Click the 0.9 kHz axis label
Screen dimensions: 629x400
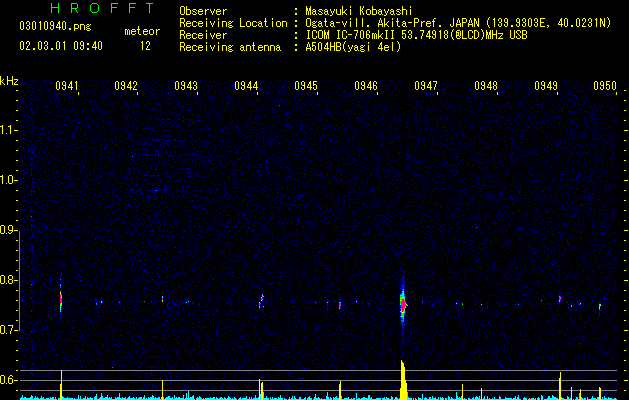7,230
